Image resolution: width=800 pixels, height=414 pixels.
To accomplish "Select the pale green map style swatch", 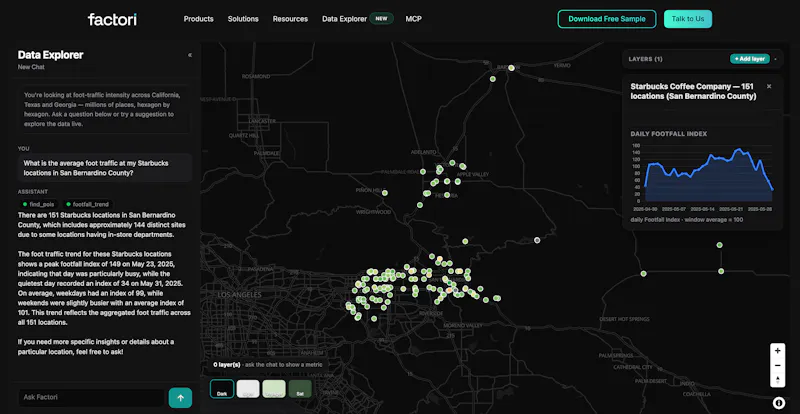I will 274,389.
